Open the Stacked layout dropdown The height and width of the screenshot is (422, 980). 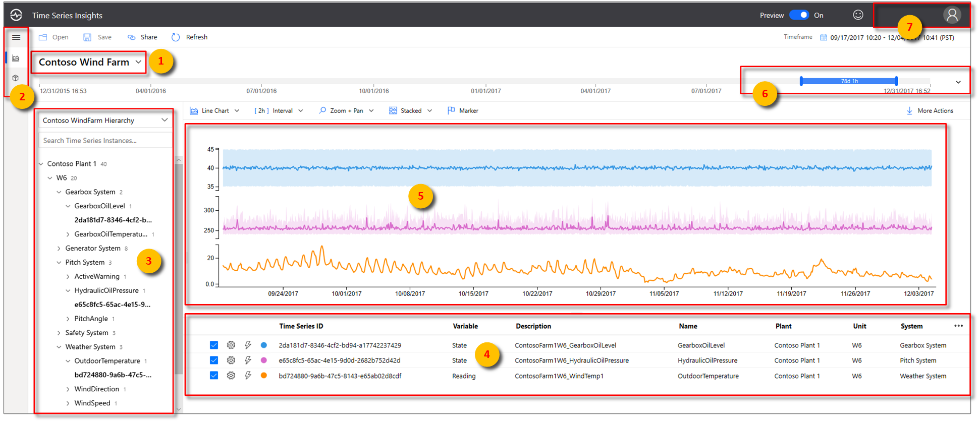[410, 111]
